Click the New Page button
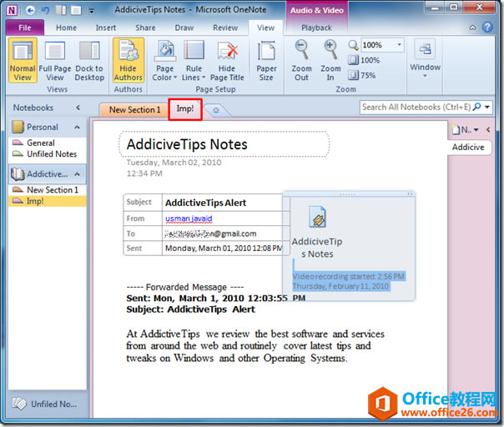The height and width of the screenshot is (427, 504). [x=461, y=129]
